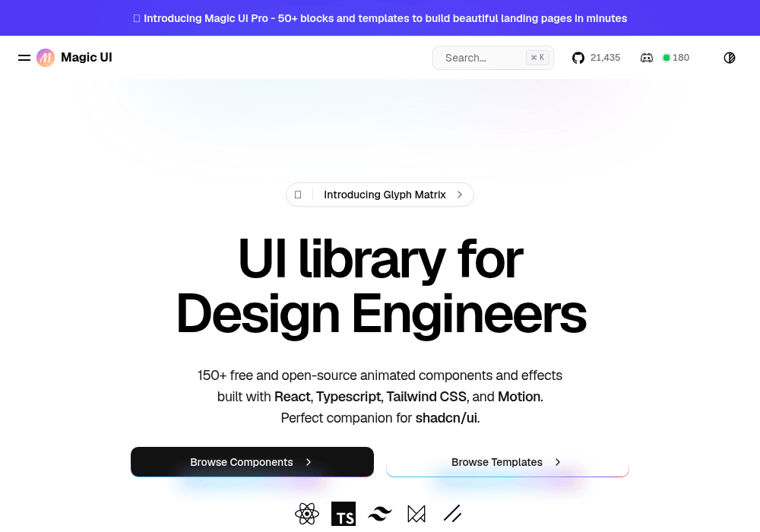Click the Tailwind CSS wave logo
Image resolution: width=760 pixels, height=532 pixels.
click(379, 514)
